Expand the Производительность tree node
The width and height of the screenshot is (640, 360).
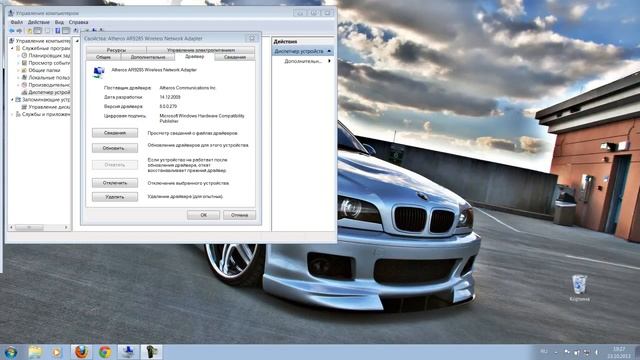coord(18,85)
